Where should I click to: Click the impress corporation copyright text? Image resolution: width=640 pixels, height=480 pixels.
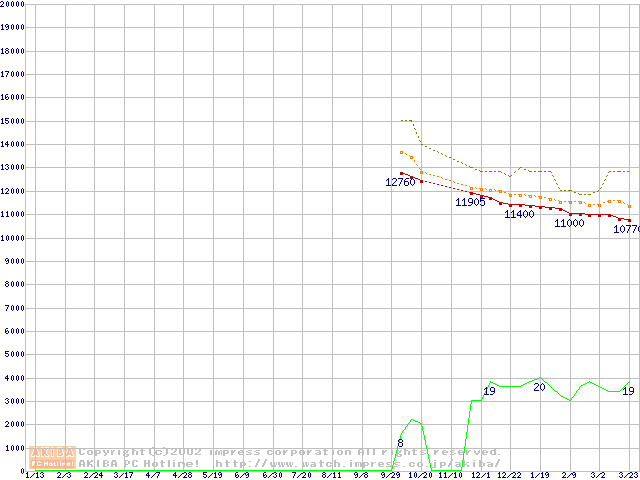pos(290,452)
